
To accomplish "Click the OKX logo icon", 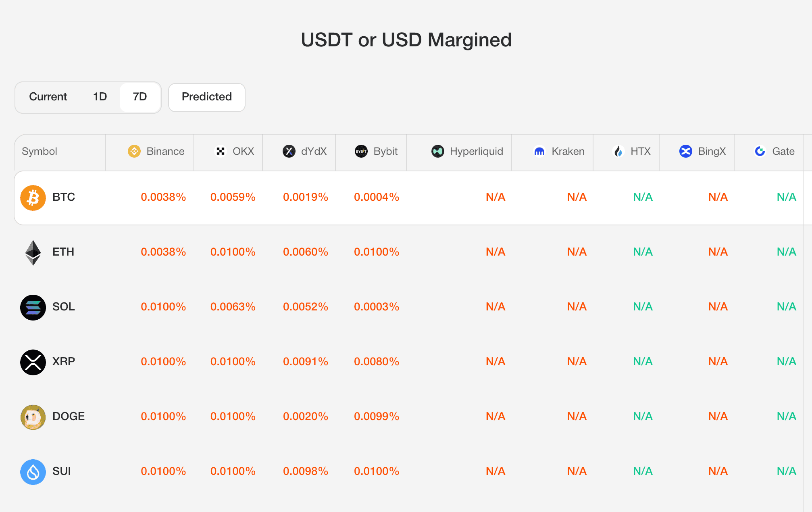I will pos(221,151).
